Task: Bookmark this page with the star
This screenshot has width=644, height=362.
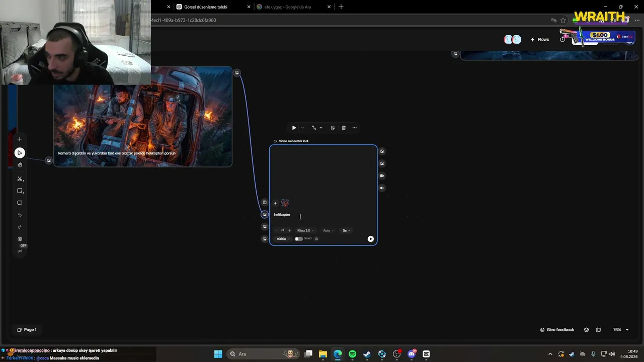Action: pos(563,20)
